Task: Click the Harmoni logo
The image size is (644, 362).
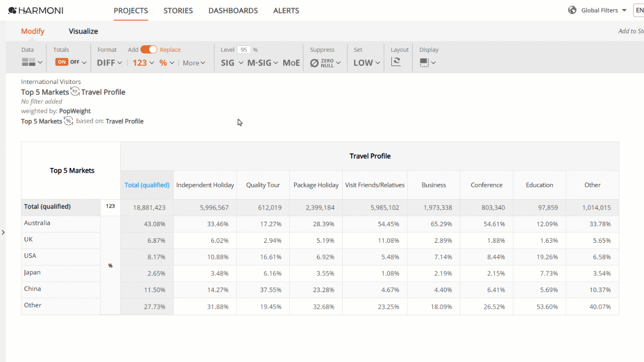Action: [36, 11]
